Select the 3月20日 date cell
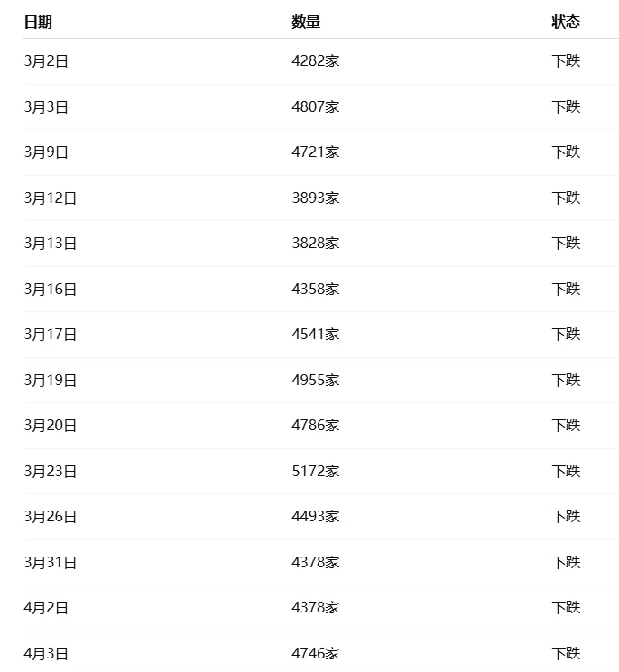The width and height of the screenshot is (619, 672). (x=51, y=426)
